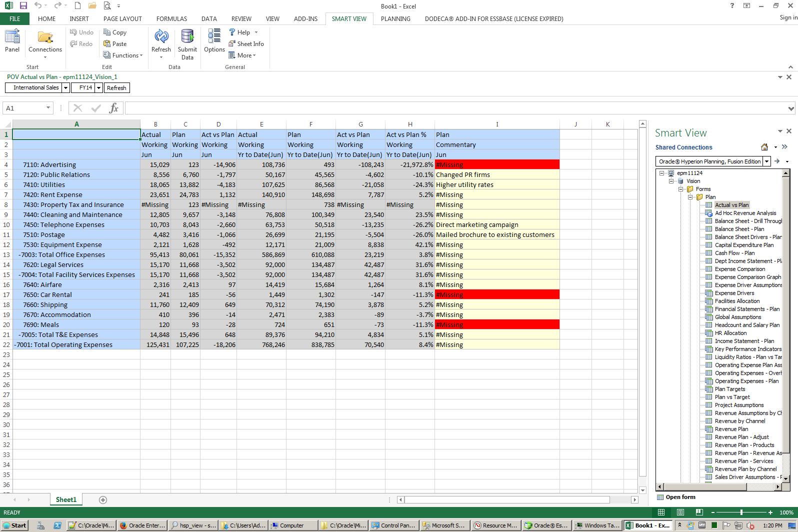
Task: Click the Open form link
Action: pos(680,497)
